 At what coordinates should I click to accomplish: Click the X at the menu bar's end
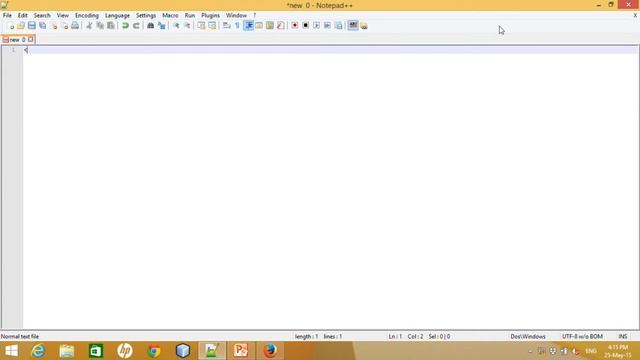(635, 16)
